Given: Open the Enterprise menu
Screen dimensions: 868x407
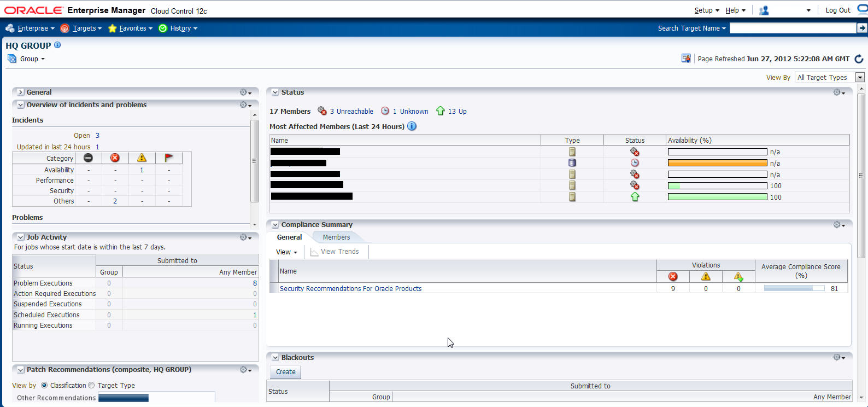Looking at the screenshot, I should [x=30, y=28].
